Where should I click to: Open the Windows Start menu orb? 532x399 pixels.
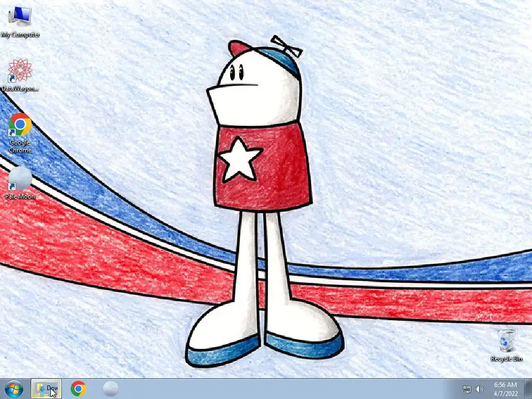point(14,389)
